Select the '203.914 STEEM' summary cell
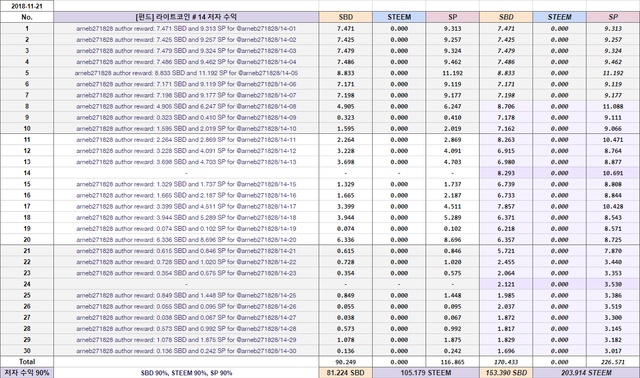This screenshot has width=640, height=378. [586, 373]
